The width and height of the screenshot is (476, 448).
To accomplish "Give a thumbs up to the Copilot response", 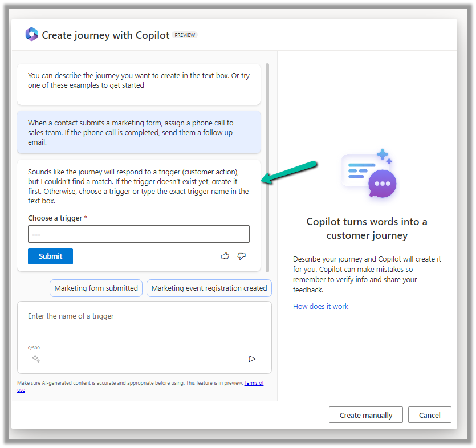I will [x=225, y=256].
